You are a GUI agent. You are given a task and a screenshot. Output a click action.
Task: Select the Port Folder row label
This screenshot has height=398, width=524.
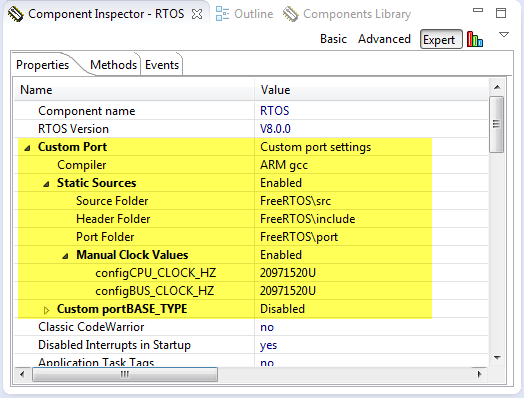pos(105,237)
